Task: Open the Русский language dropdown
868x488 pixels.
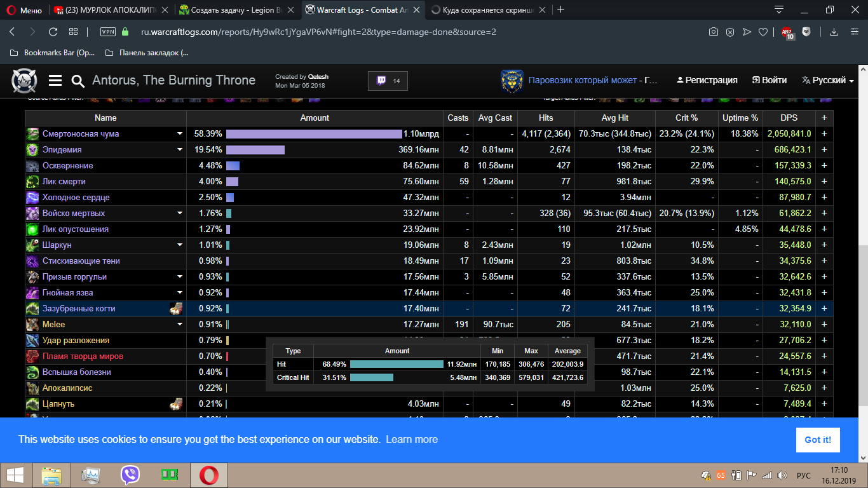Action: 827,81
